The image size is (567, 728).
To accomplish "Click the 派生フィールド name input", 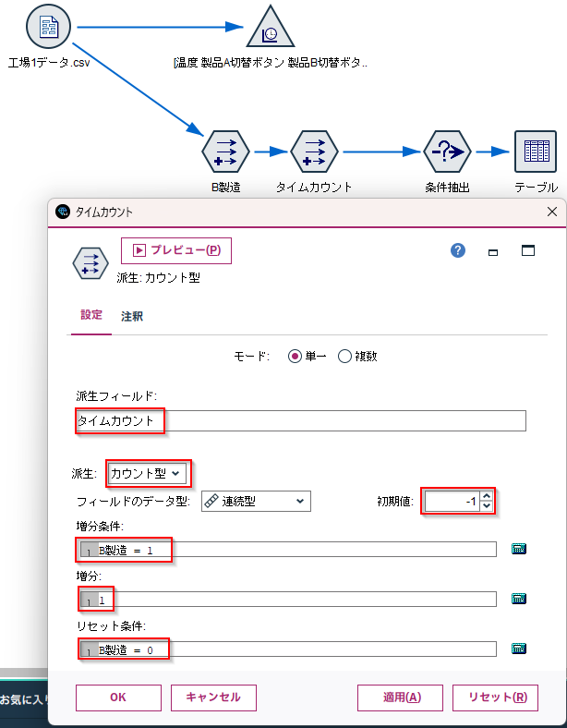I will click(x=301, y=420).
